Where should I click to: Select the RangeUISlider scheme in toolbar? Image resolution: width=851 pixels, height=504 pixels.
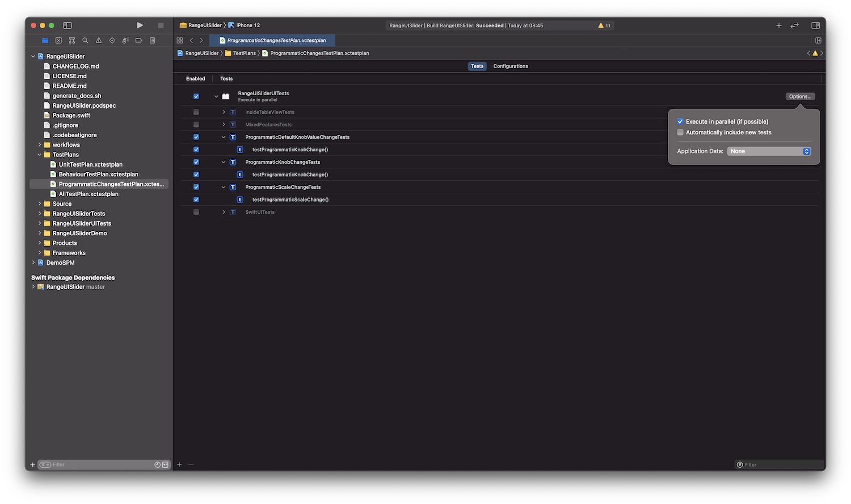coord(201,26)
